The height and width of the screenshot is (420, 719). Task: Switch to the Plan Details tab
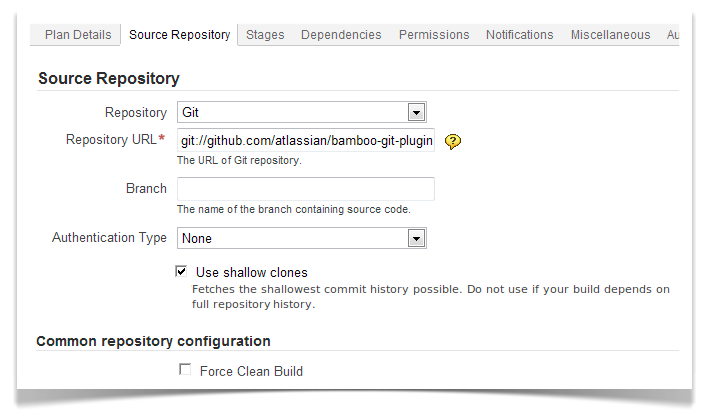tap(78, 35)
